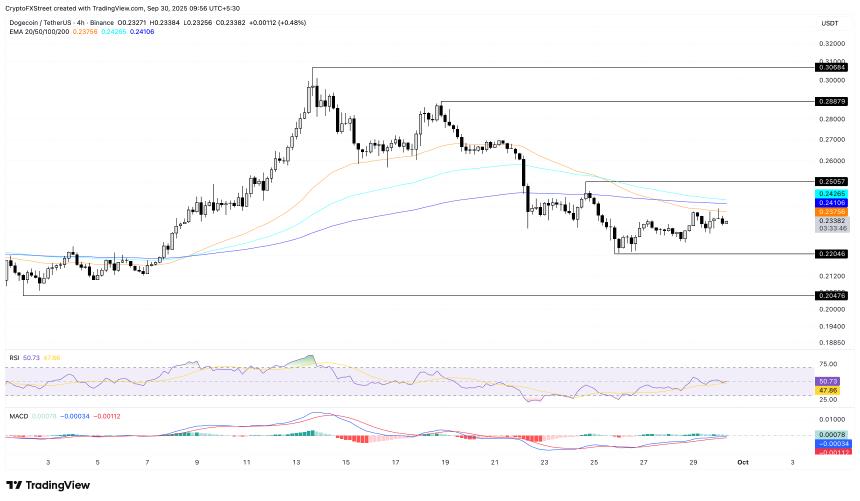Click the 0.18850 price axis label

(831, 342)
